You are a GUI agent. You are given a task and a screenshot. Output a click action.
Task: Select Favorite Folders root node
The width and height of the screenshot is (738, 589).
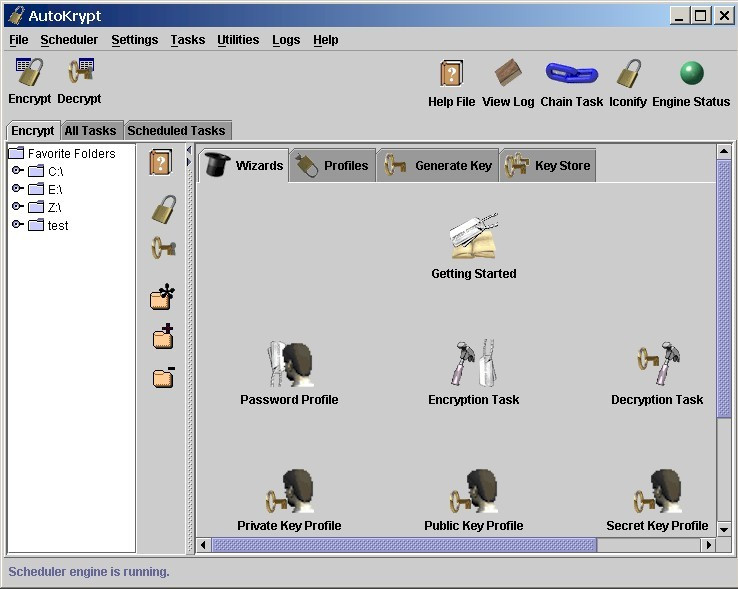[x=63, y=153]
